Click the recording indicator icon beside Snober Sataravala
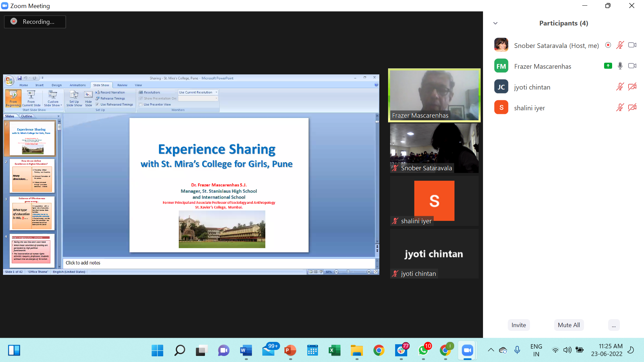 click(x=608, y=45)
